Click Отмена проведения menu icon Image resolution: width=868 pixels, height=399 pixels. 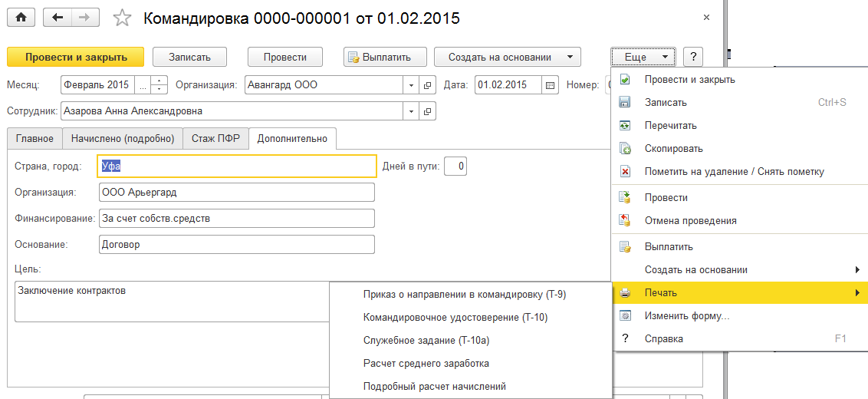tap(625, 220)
